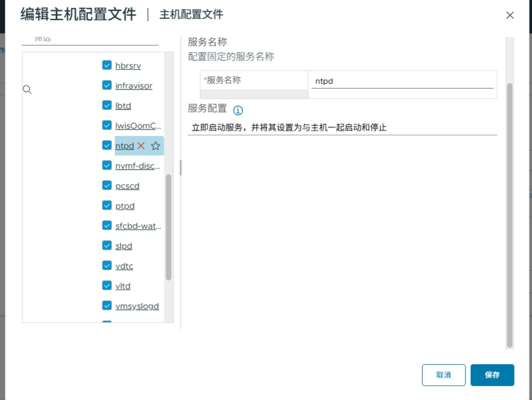The height and width of the screenshot is (400, 532).
Task: Disable the lbtd service checkbox
Action: coord(107,106)
